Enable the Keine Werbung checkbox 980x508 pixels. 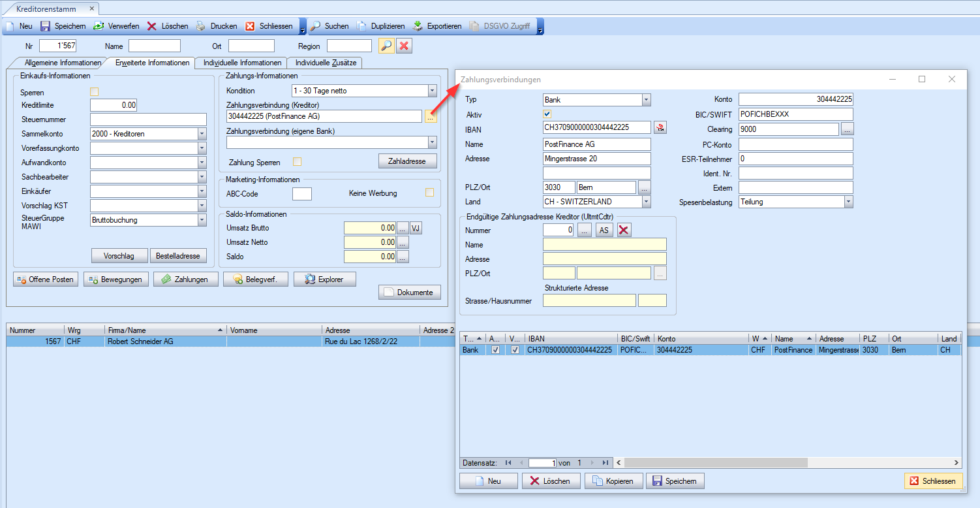click(429, 193)
